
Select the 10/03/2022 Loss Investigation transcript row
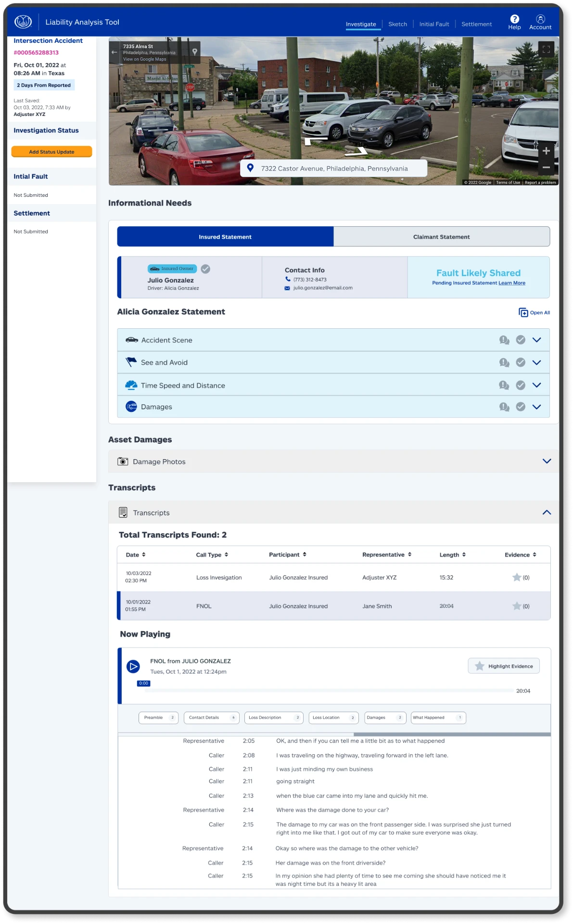point(334,577)
